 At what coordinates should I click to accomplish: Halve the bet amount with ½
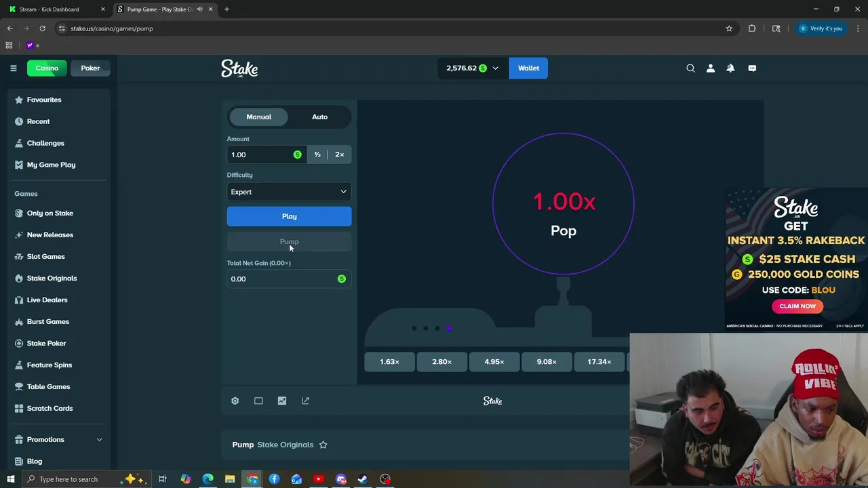point(317,155)
